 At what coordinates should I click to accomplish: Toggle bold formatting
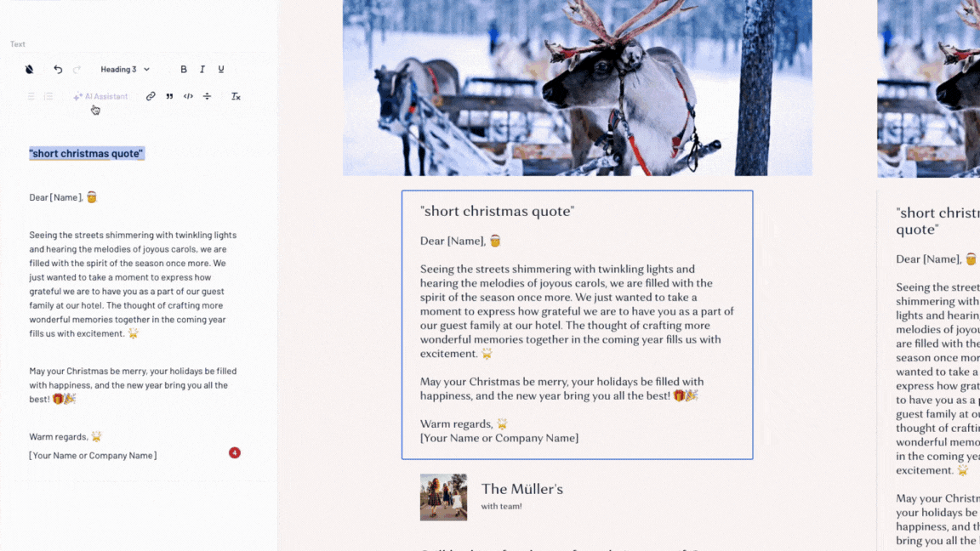coord(184,70)
